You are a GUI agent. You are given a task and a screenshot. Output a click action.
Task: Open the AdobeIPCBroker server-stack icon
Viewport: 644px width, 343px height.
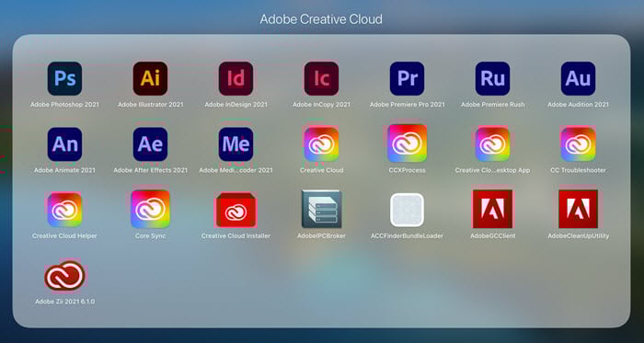pos(322,209)
